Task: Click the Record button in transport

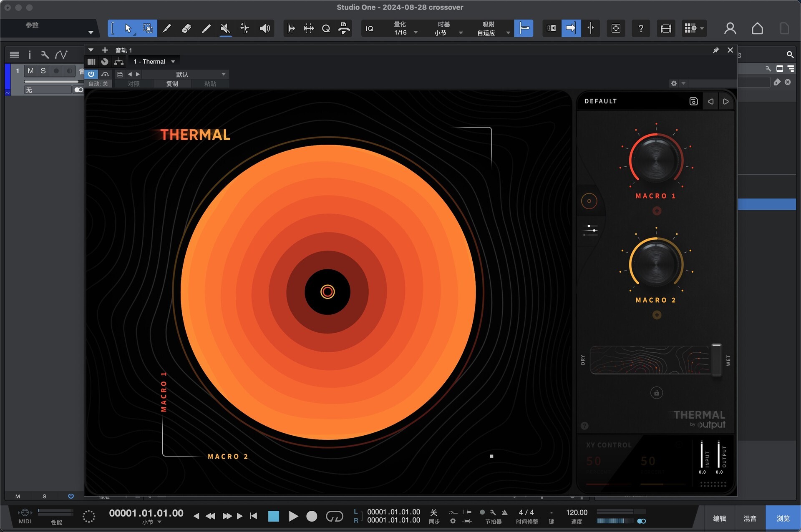Action: click(312, 517)
